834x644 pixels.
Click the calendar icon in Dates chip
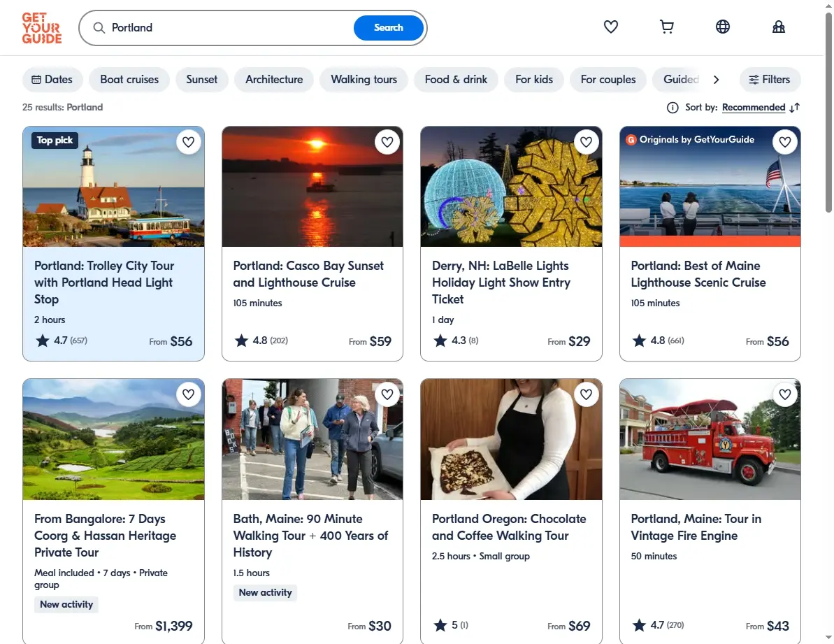tap(36, 80)
